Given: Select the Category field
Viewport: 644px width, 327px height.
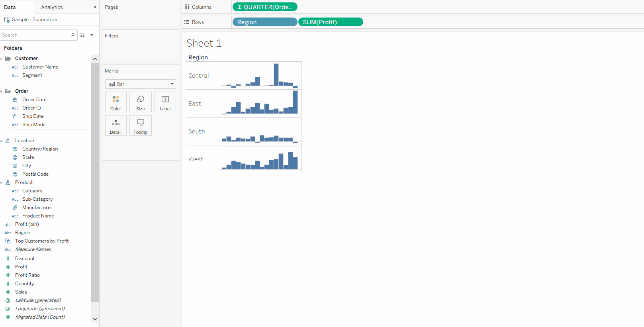Looking at the screenshot, I should (x=32, y=191).
